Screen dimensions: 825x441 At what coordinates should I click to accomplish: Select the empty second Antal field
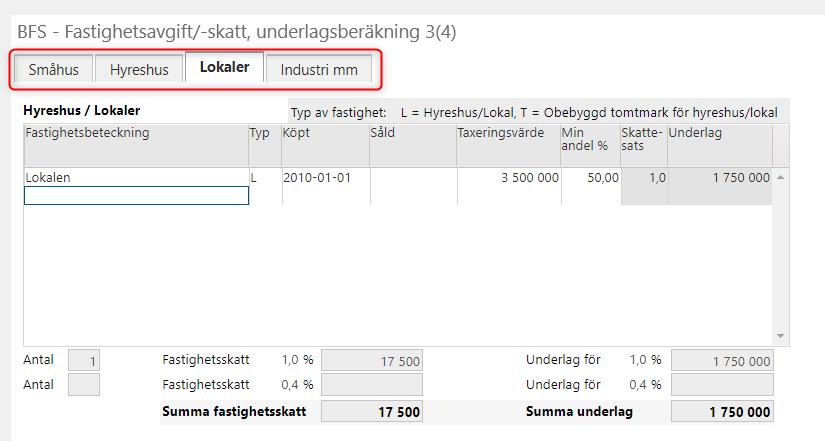coord(84,385)
